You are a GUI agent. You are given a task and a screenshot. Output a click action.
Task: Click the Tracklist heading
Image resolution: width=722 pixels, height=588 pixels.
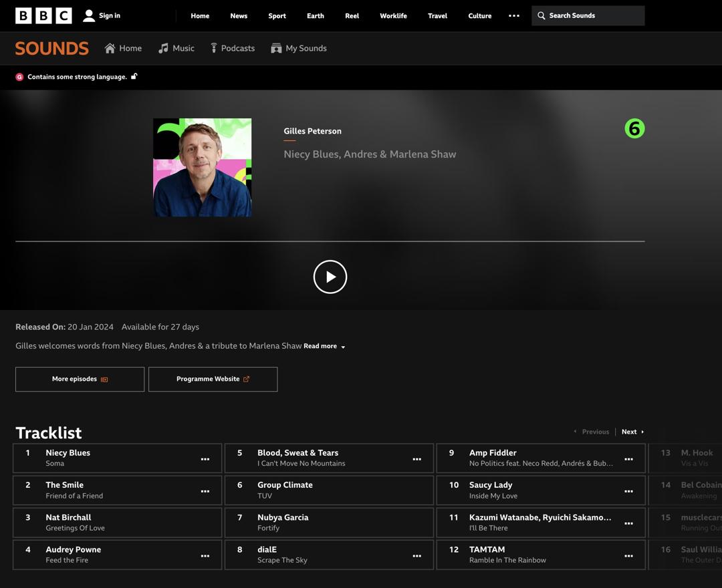(x=48, y=433)
